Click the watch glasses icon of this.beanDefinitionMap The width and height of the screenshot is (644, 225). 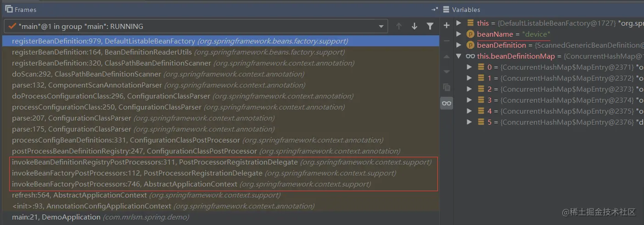pyautogui.click(x=470, y=56)
